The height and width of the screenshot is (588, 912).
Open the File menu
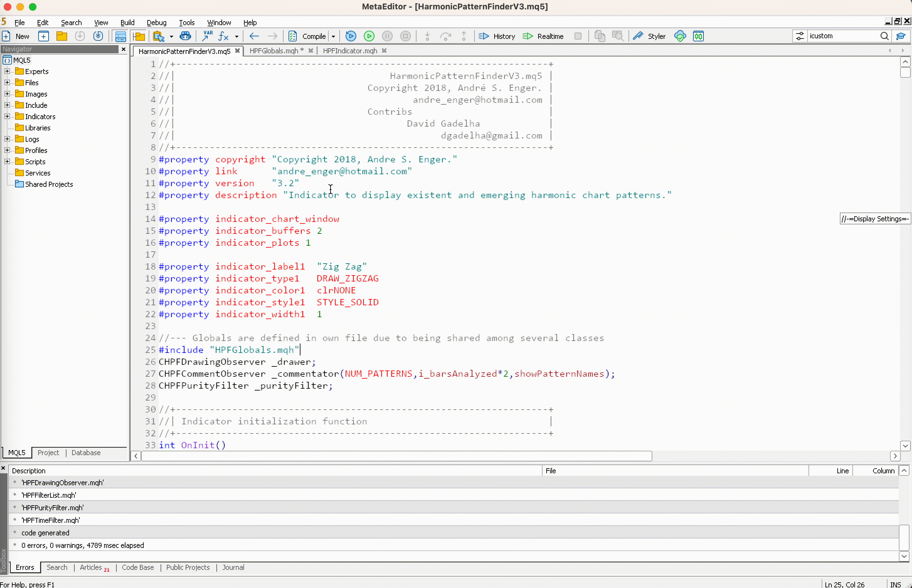(x=19, y=23)
